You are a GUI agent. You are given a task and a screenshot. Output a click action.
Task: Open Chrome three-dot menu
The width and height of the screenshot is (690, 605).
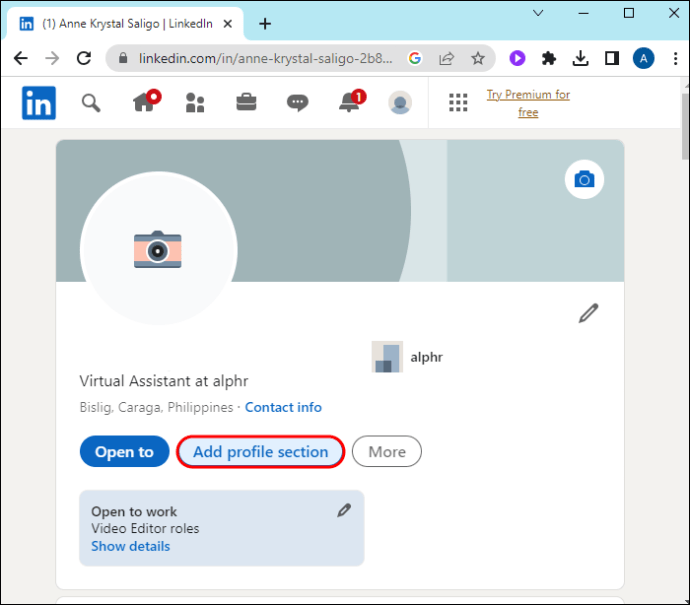pyautogui.click(x=675, y=58)
